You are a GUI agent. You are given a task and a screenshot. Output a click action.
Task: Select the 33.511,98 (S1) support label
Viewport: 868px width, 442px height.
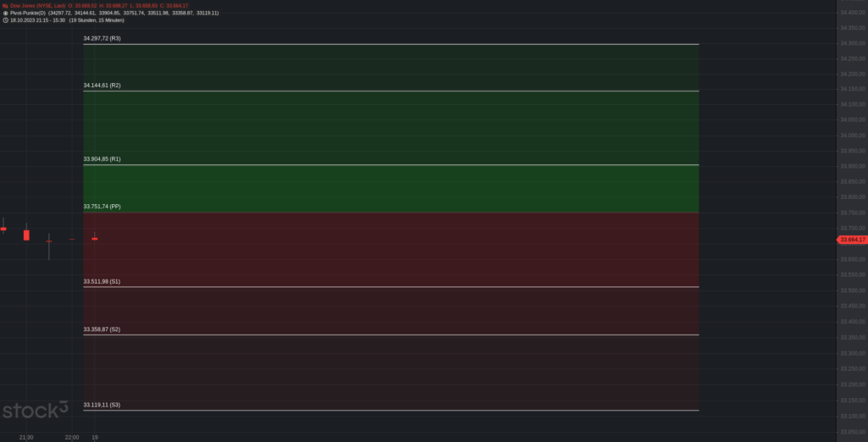point(102,282)
